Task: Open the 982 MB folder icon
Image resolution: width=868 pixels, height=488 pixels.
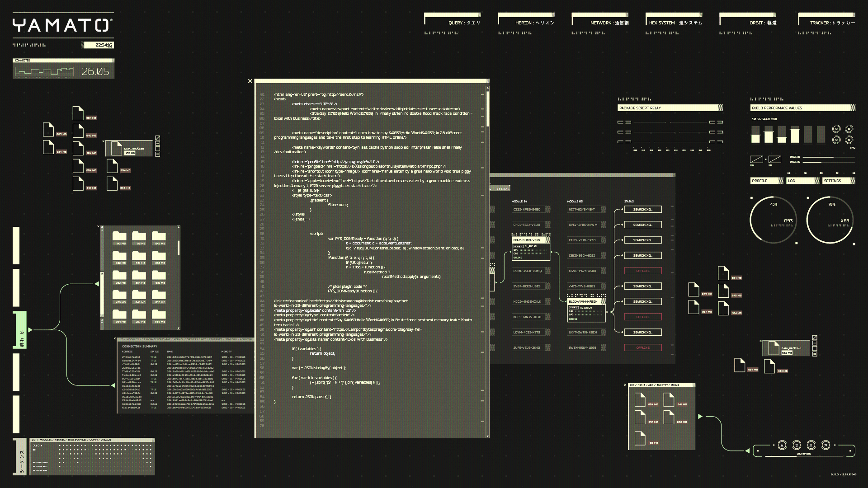Action: (119, 275)
